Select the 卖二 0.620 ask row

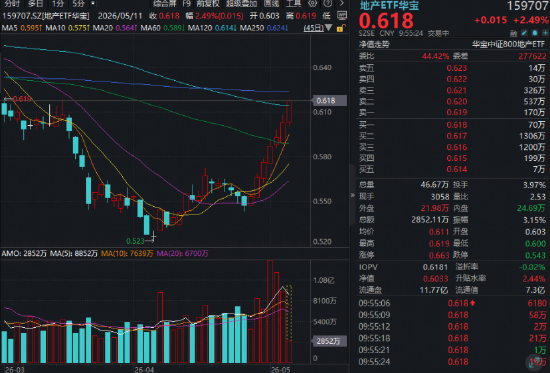[x=452, y=102]
